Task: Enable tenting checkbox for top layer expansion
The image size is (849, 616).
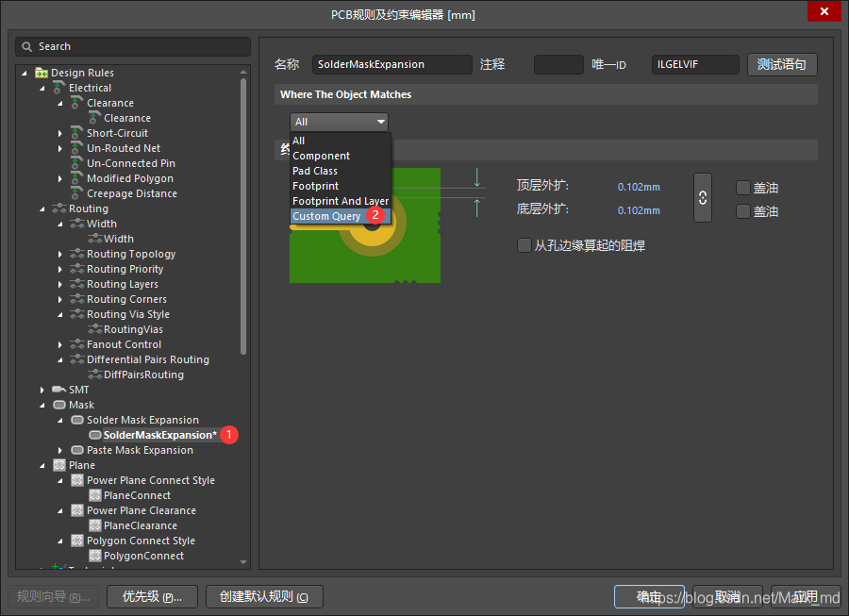Action: 743,188
